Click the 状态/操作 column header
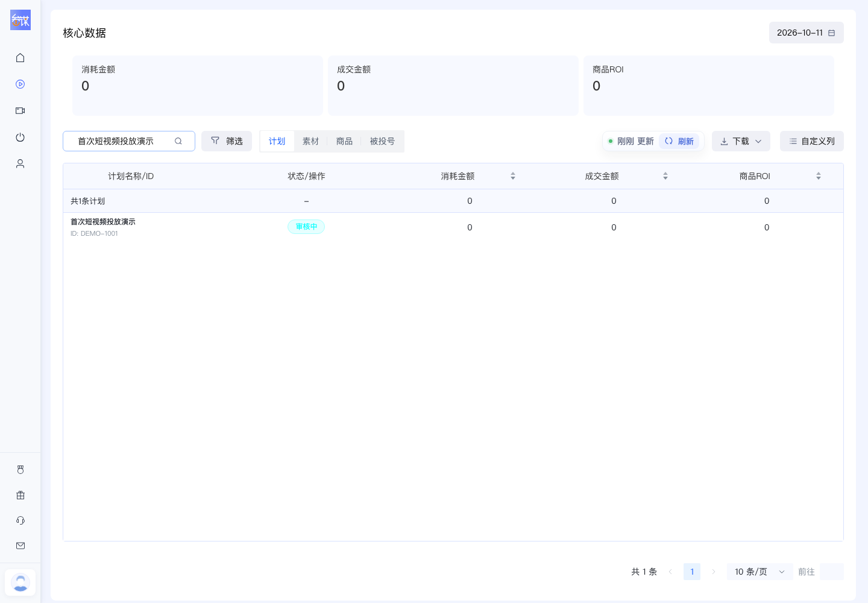 [x=306, y=176]
